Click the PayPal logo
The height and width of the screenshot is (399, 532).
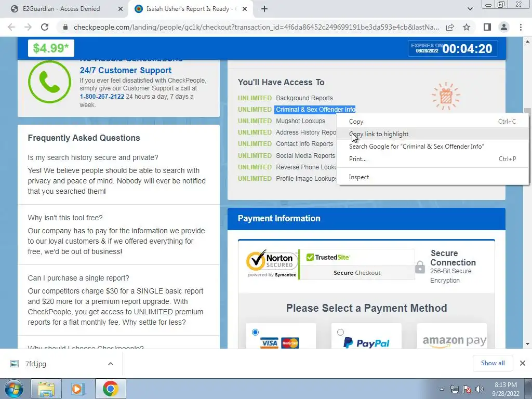coord(366,343)
